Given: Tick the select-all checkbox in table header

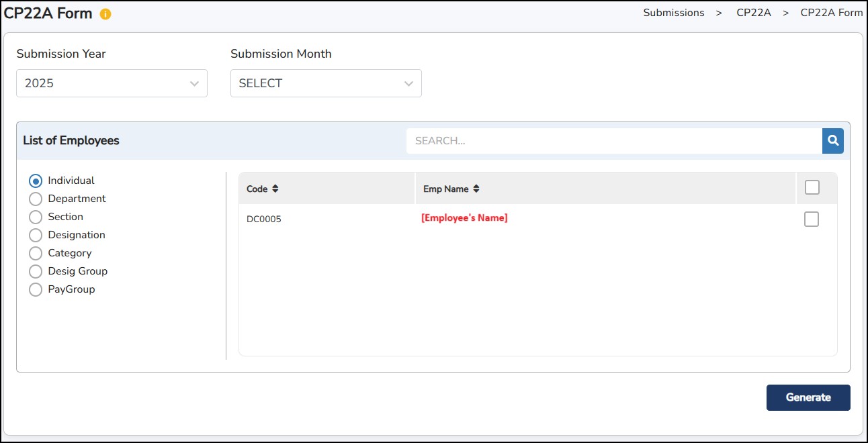Looking at the screenshot, I should tap(812, 188).
